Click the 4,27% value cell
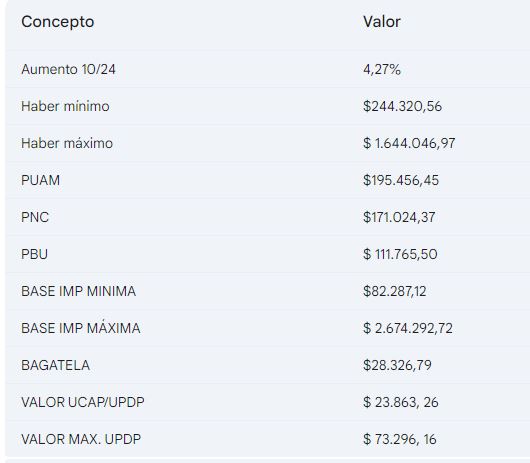The height and width of the screenshot is (463, 530). [382, 70]
